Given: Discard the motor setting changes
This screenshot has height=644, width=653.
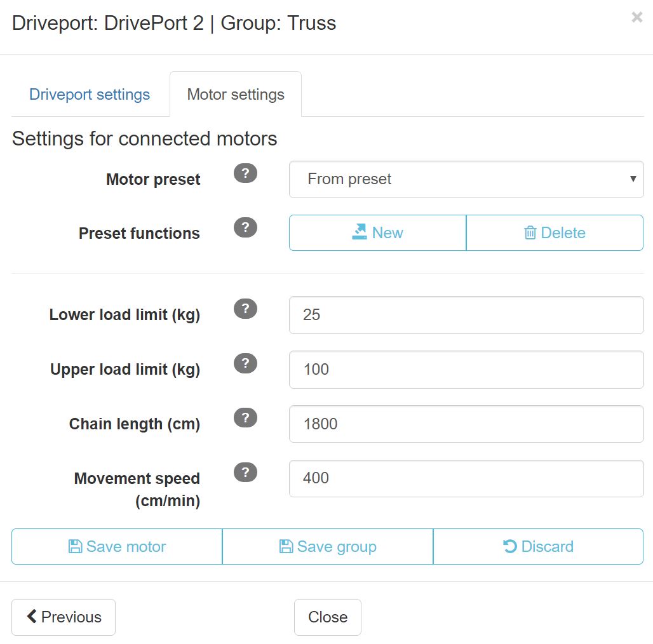Looking at the screenshot, I should pyautogui.click(x=538, y=547).
